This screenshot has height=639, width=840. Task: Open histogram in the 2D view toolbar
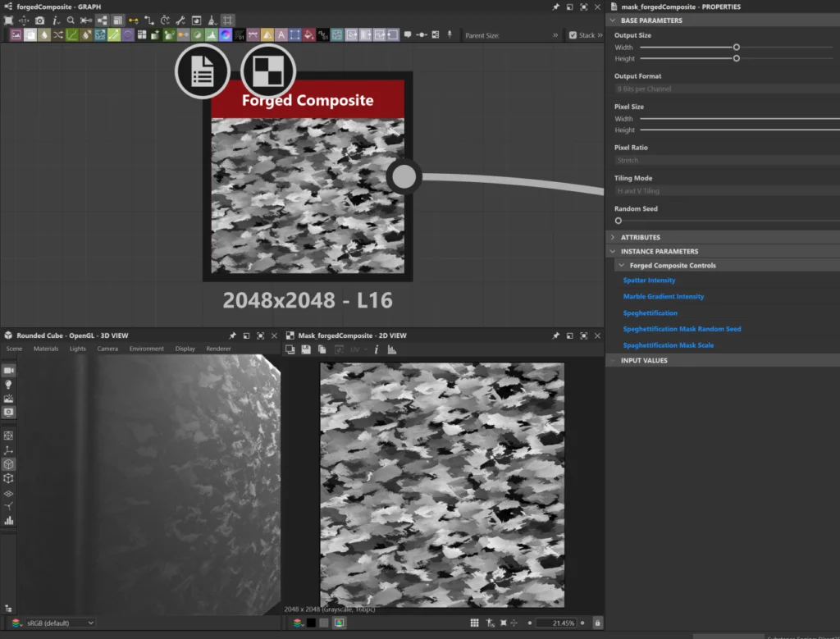392,349
